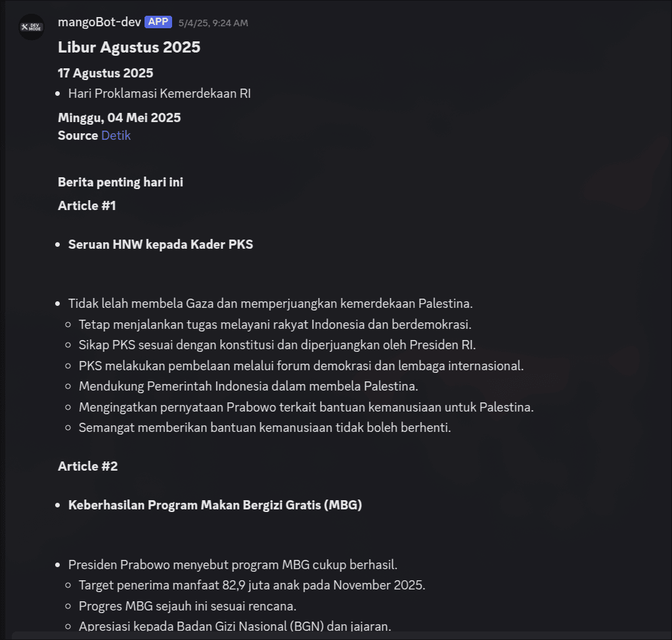Open the mangoBot-dev username profile
Screen dimensions: 672x640
(x=99, y=22)
